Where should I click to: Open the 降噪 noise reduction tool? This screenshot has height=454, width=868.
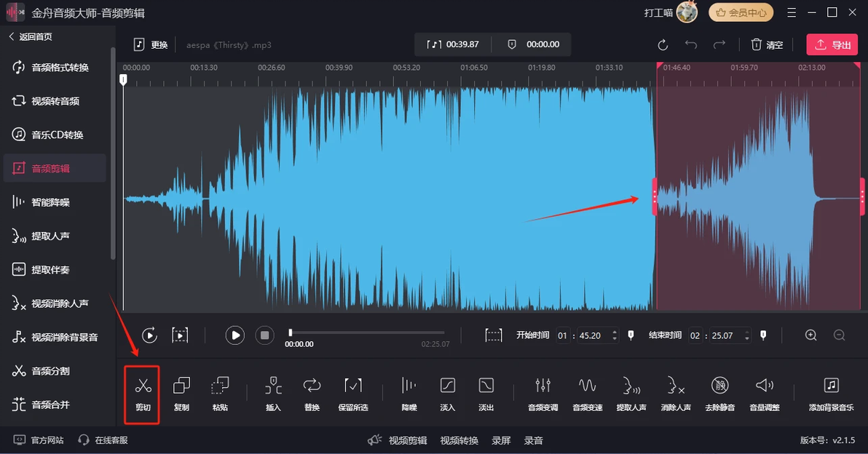[409, 393]
